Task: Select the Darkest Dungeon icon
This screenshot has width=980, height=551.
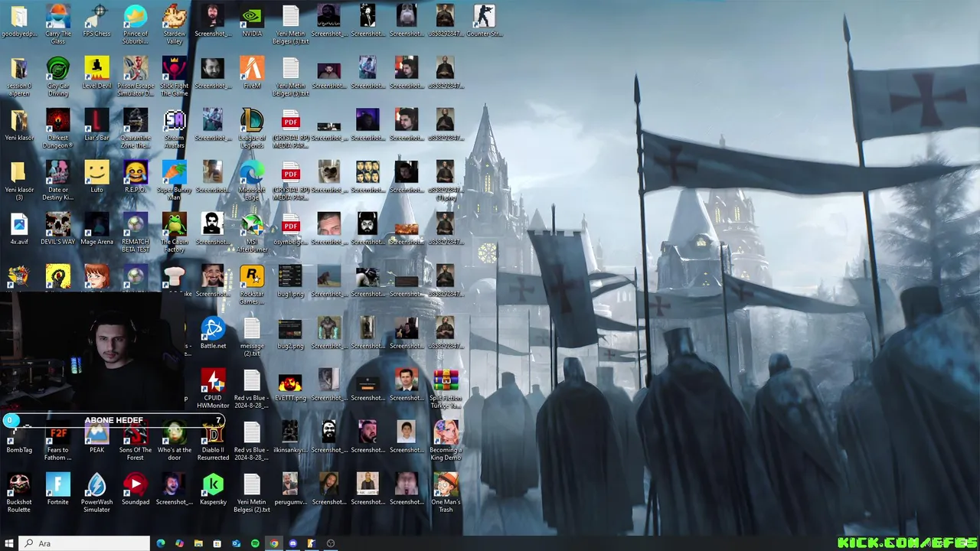Action: pyautogui.click(x=58, y=128)
